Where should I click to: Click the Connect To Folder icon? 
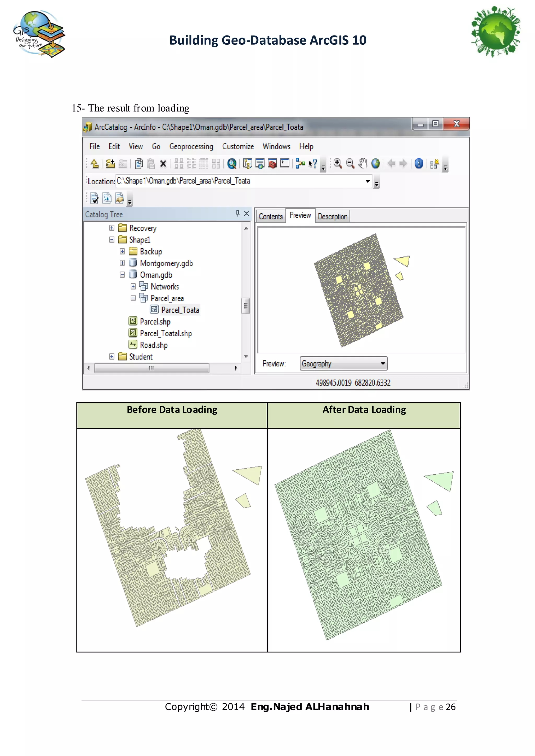click(x=110, y=163)
